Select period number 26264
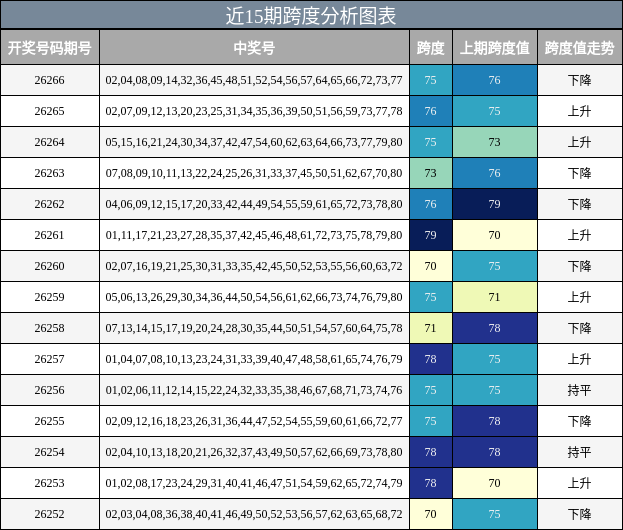The image size is (623, 530). point(49,142)
